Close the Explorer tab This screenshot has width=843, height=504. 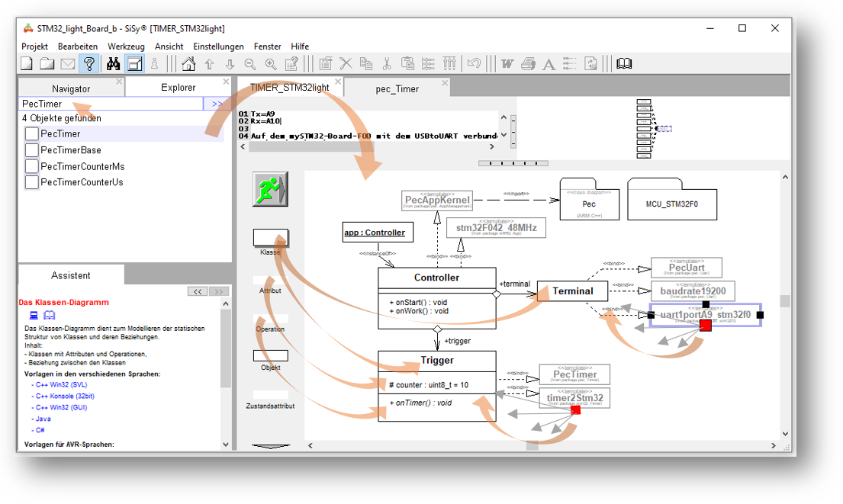click(226, 82)
